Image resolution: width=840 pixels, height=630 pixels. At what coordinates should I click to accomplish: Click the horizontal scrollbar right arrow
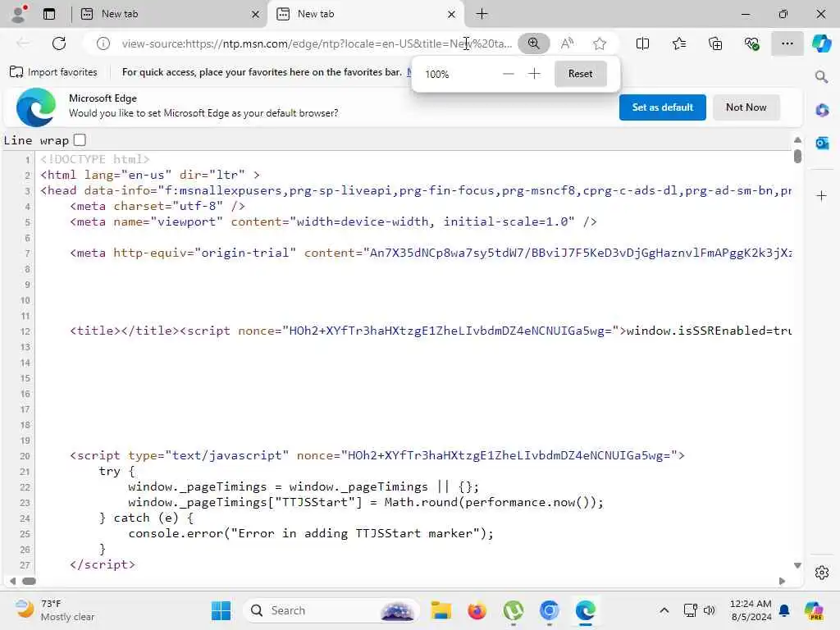(x=782, y=581)
